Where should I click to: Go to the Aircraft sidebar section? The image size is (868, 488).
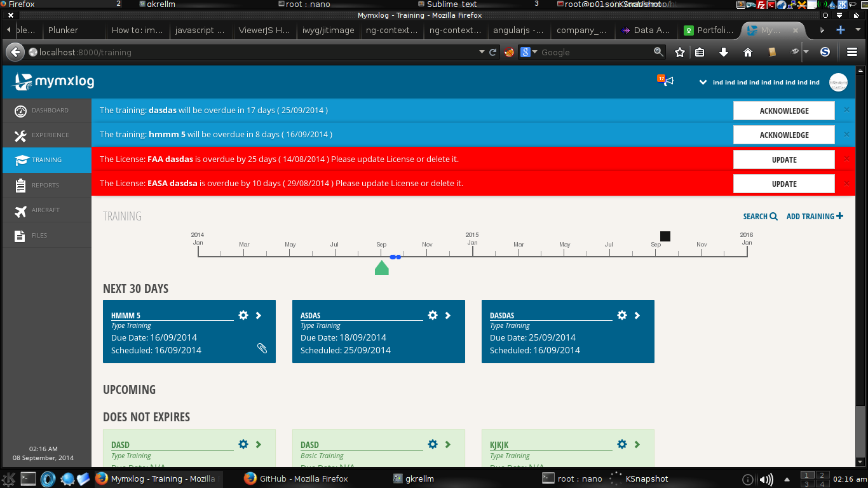[46, 210]
